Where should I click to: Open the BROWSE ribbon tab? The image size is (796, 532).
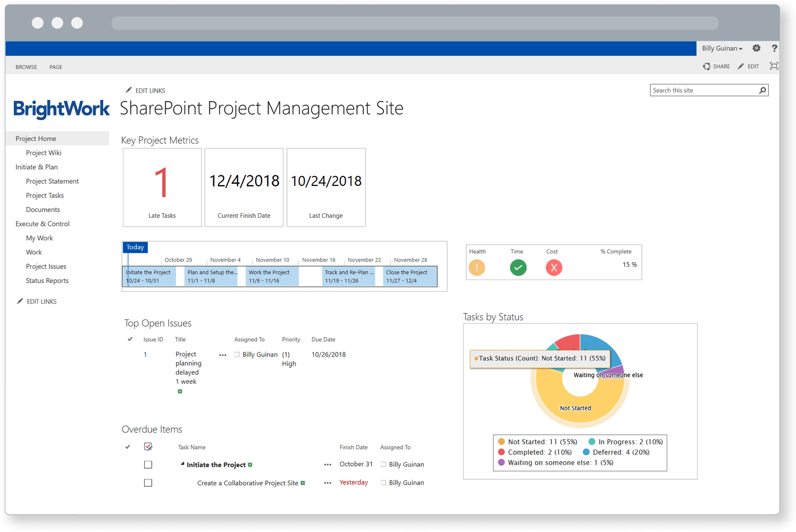pyautogui.click(x=26, y=67)
